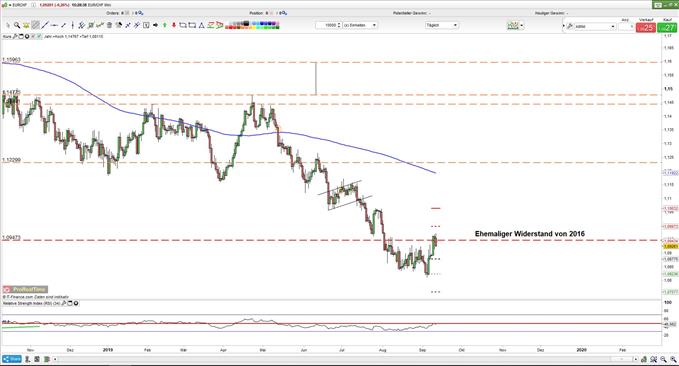Screen dimensions: 679x366
Task: Click the quantity input field showing 10000
Action: 328,25
